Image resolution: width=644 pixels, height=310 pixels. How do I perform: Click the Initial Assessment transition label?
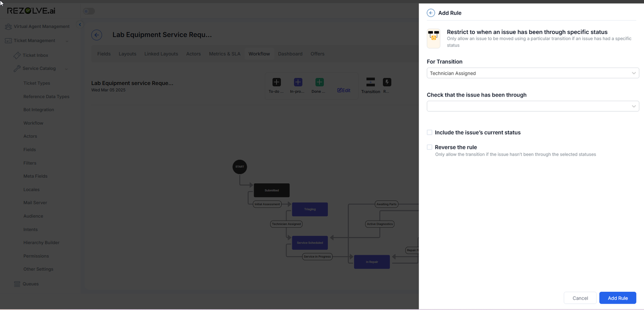[x=267, y=204]
